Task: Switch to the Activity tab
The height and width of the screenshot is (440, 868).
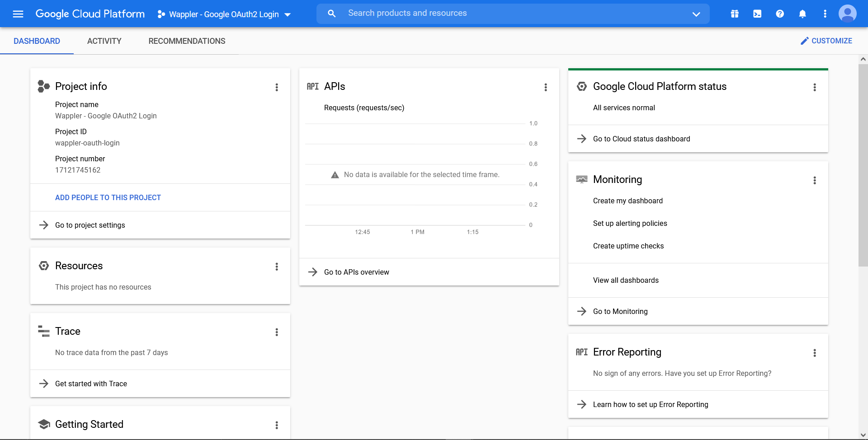Action: 104,41
